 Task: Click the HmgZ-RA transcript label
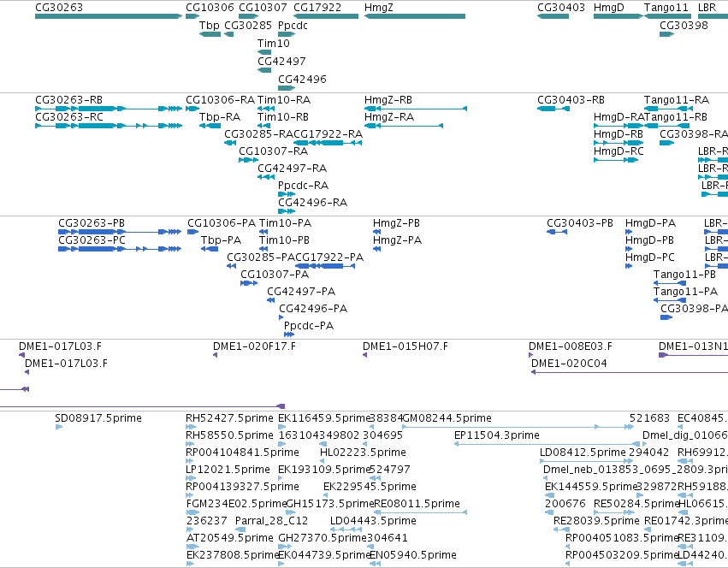389,117
